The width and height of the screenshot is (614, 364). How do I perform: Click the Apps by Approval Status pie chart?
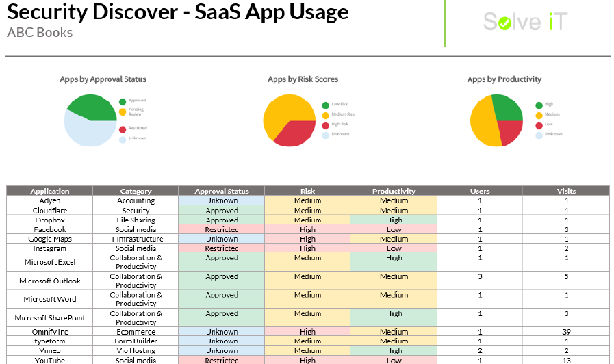(x=90, y=120)
